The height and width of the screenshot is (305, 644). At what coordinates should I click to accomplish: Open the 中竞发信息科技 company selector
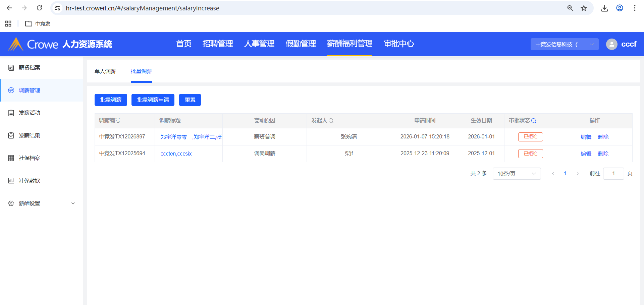click(x=564, y=44)
